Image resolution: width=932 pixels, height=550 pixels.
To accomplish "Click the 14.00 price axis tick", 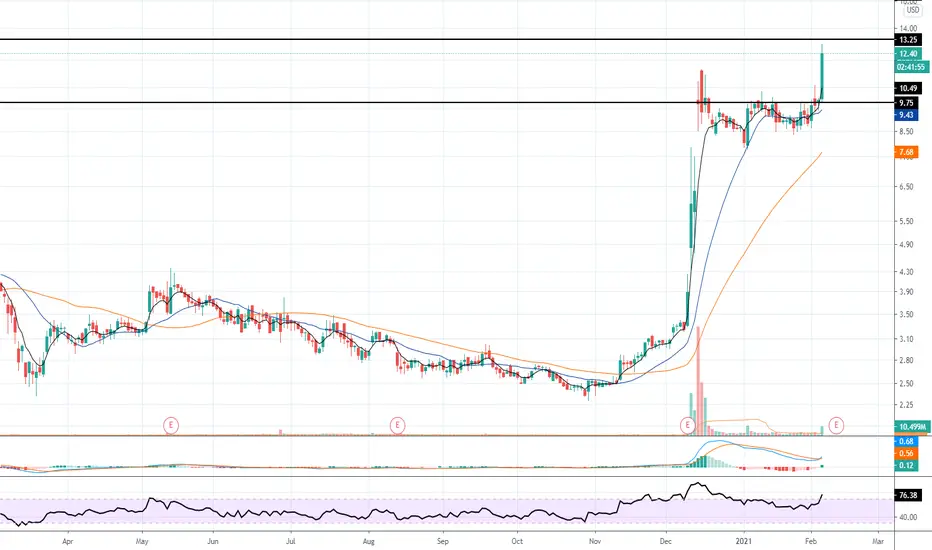I will click(908, 28).
